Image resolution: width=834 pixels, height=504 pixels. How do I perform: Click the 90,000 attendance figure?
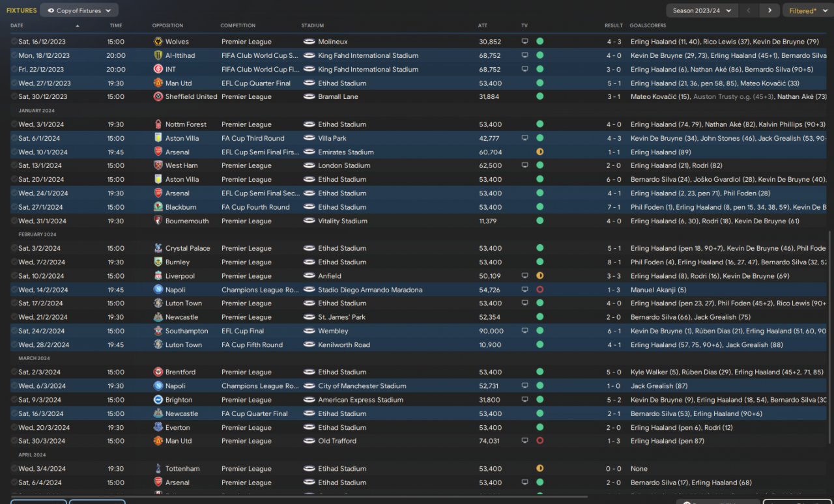point(491,331)
